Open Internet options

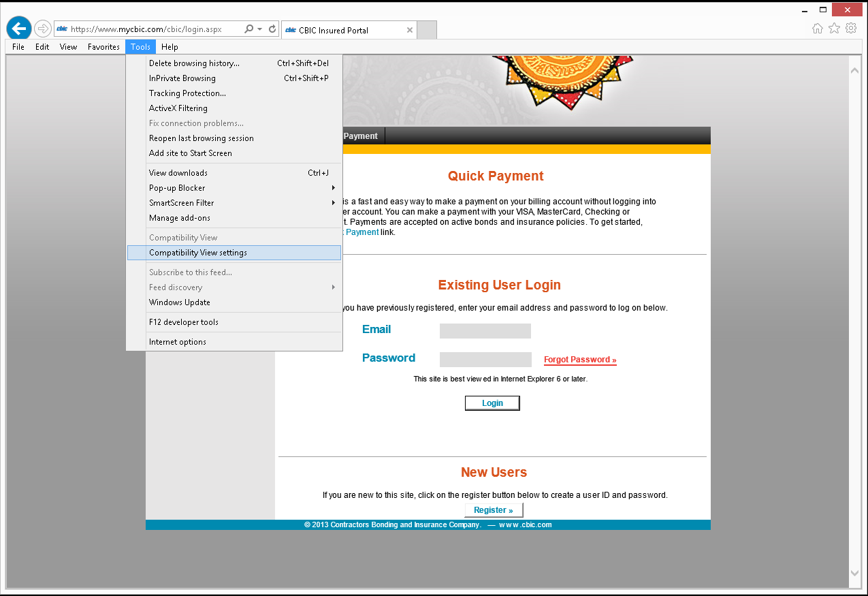coord(234,342)
